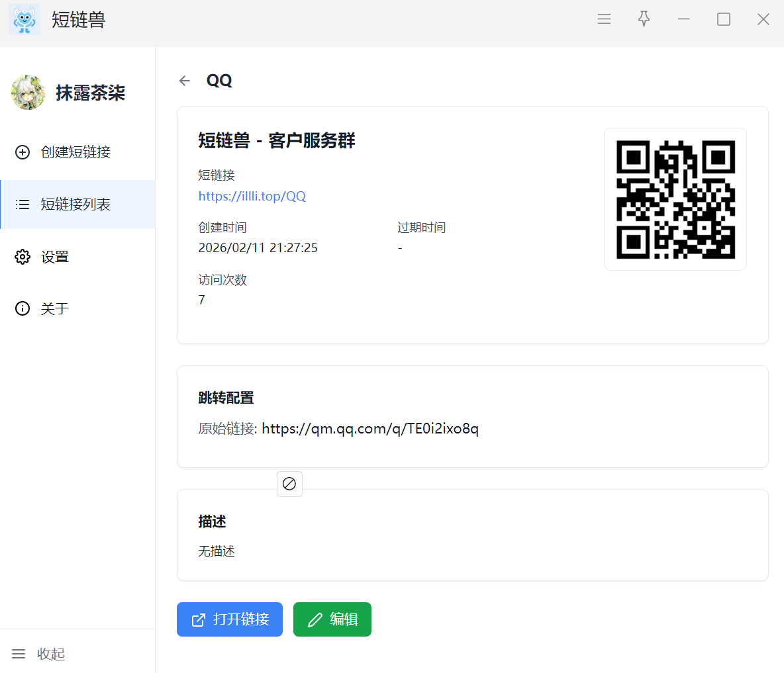Click the 短链兽 app logo icon
The height and width of the screenshot is (673, 784).
[24, 19]
